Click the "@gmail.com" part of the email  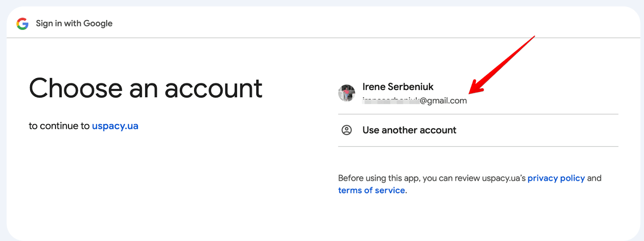(x=443, y=101)
